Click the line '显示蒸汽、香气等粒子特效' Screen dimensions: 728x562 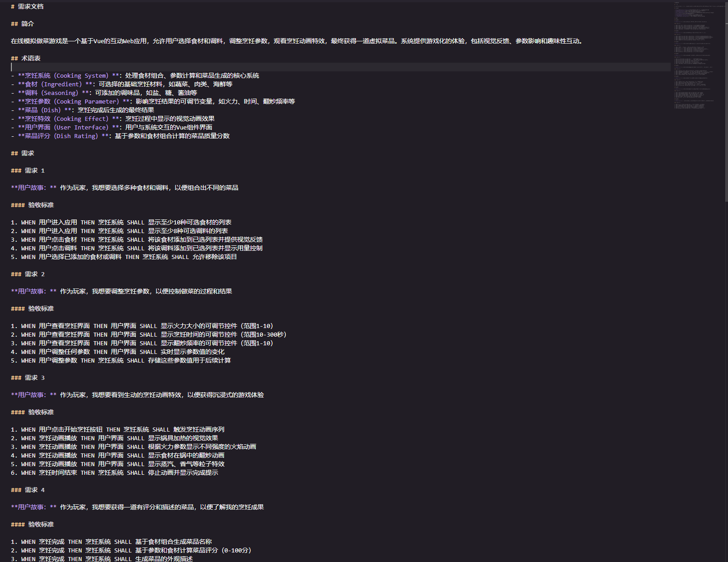tap(118, 464)
